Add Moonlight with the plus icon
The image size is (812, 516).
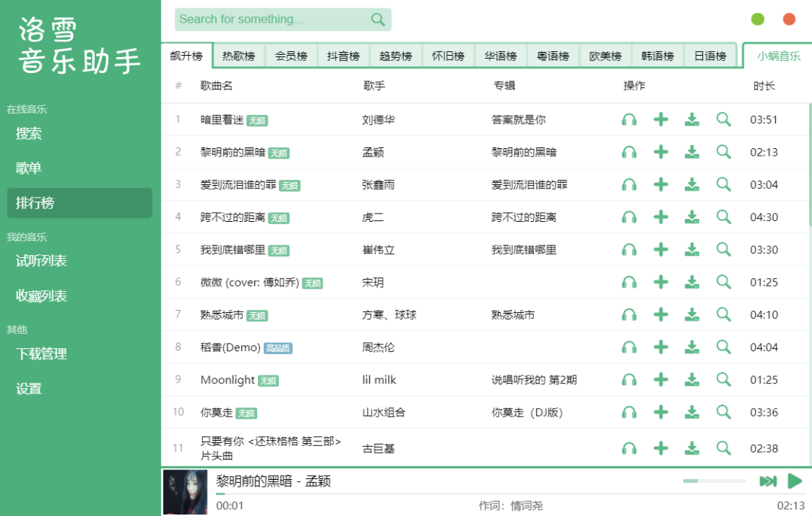click(x=660, y=380)
